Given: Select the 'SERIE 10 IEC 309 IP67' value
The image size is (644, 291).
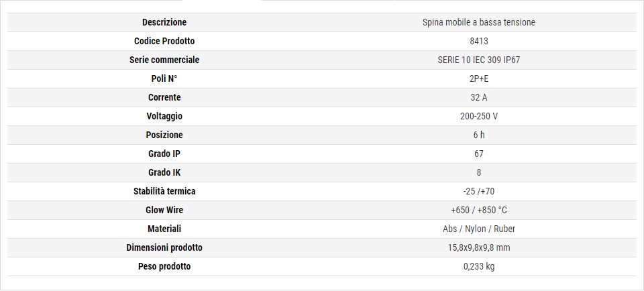Looking at the screenshot, I should tap(478, 60).
